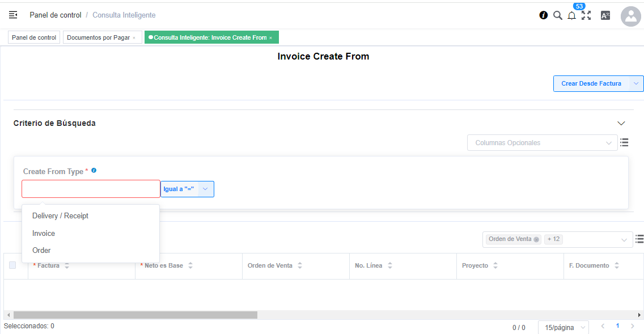This screenshot has height=334, width=644.
Task: Open Panel de control breadcrumb link
Action: click(55, 15)
